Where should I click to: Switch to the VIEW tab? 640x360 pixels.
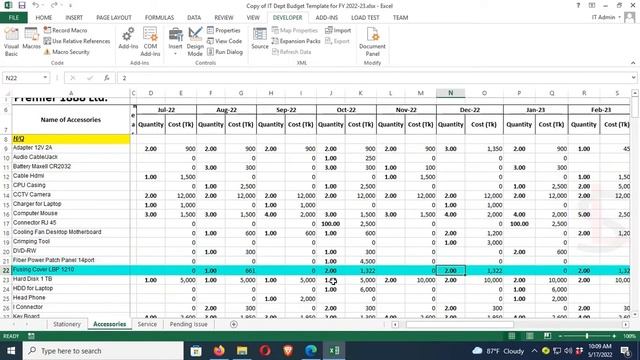[x=253, y=18]
